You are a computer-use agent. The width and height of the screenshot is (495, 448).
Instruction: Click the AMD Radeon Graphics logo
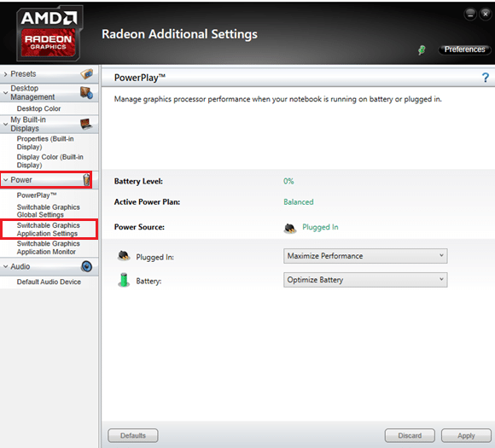49,34
